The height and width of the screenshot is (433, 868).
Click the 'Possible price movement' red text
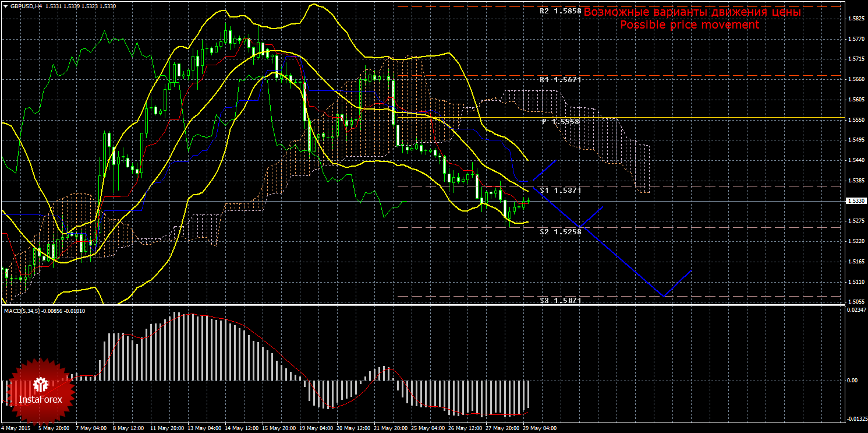point(689,25)
